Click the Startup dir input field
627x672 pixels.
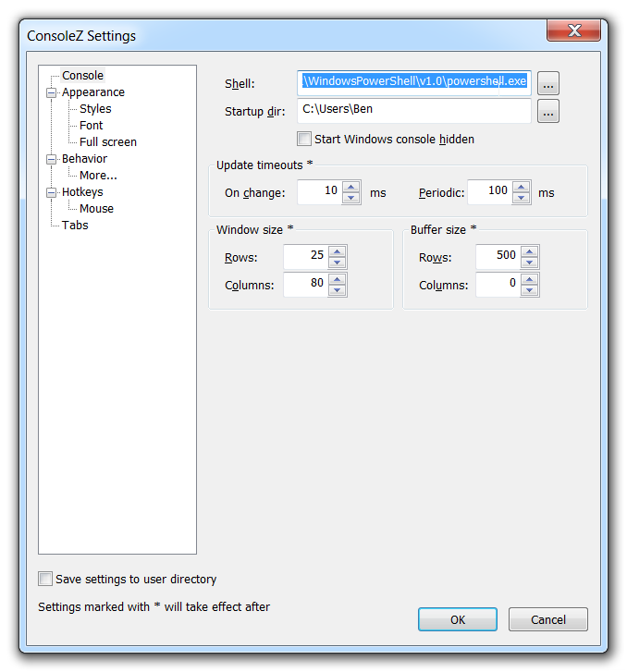(x=414, y=111)
